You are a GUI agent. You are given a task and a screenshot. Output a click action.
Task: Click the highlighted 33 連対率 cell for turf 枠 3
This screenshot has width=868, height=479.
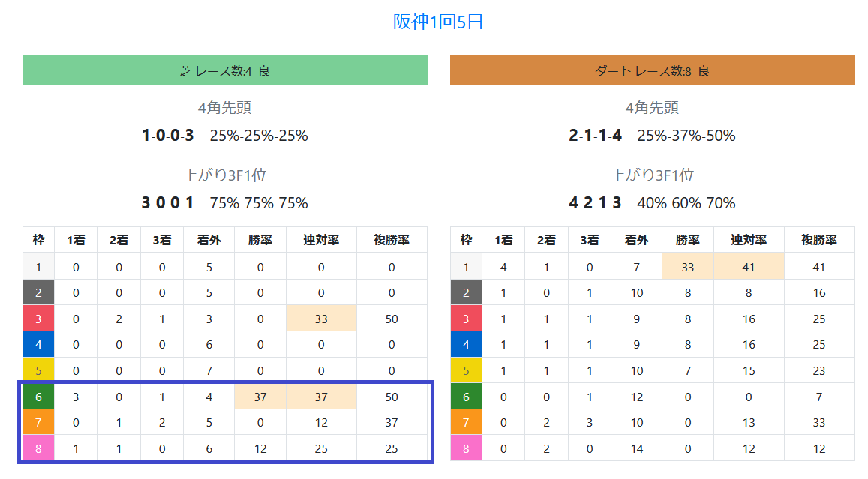(x=321, y=319)
